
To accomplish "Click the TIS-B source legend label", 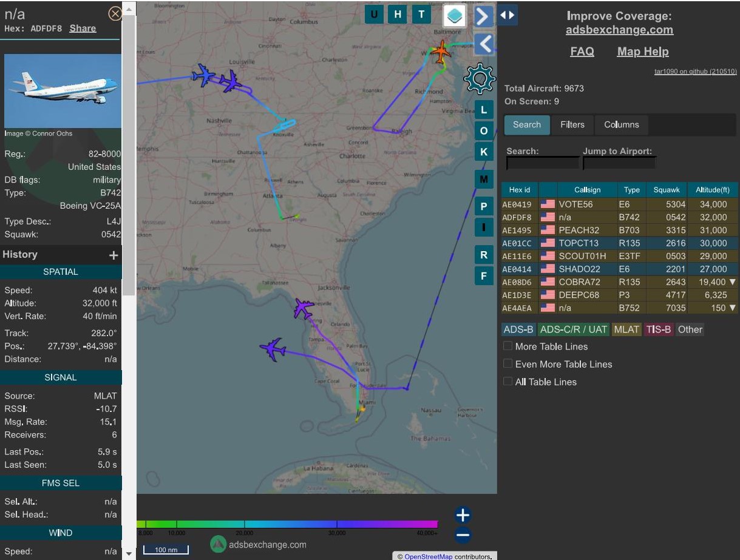I will point(659,329).
